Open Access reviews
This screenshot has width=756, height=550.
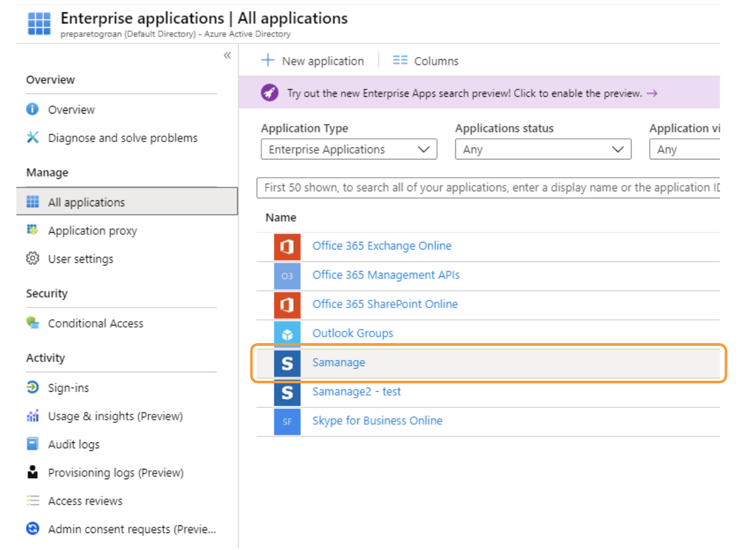point(86,501)
